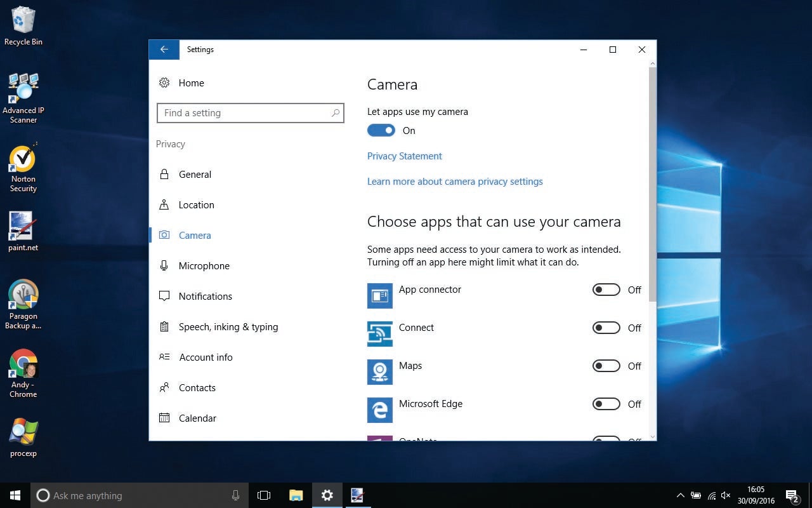Click the scrollbar down arrow in Settings

[653, 436]
